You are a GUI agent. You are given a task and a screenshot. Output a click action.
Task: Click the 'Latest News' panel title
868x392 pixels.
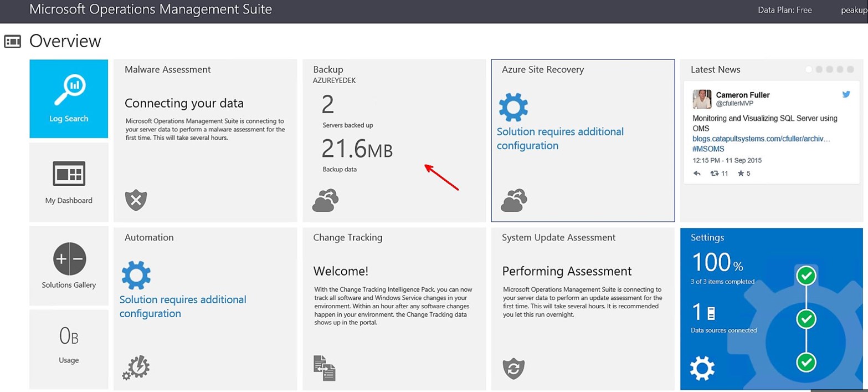click(x=716, y=69)
